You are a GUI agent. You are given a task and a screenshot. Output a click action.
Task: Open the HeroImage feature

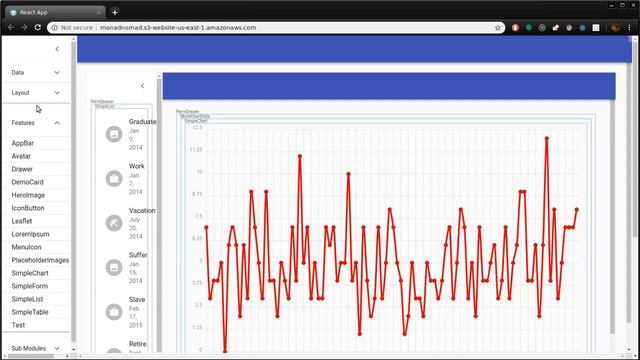(28, 195)
